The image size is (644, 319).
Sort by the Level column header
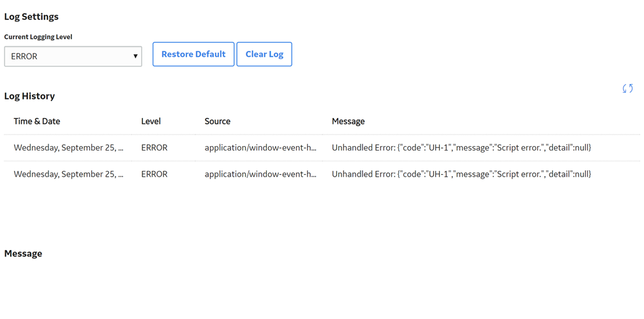pos(151,121)
